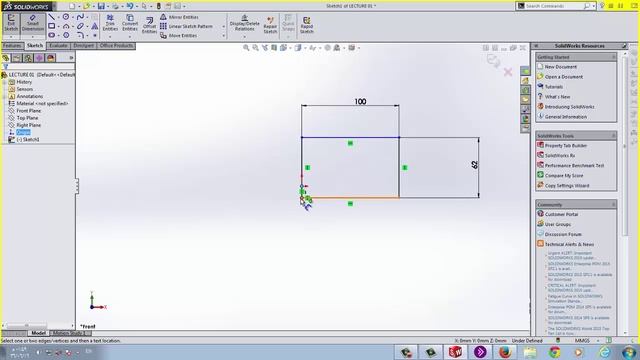Viewport: 640px width, 360px height.
Task: Open the Line tool dropdown arrow
Action: (59, 17)
